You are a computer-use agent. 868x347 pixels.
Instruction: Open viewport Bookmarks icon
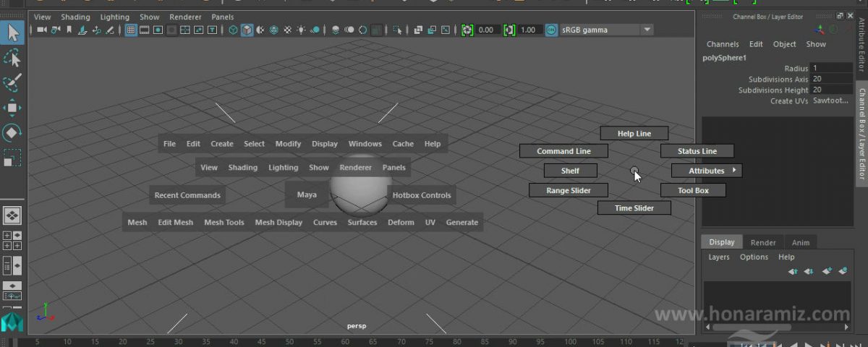tap(69, 30)
